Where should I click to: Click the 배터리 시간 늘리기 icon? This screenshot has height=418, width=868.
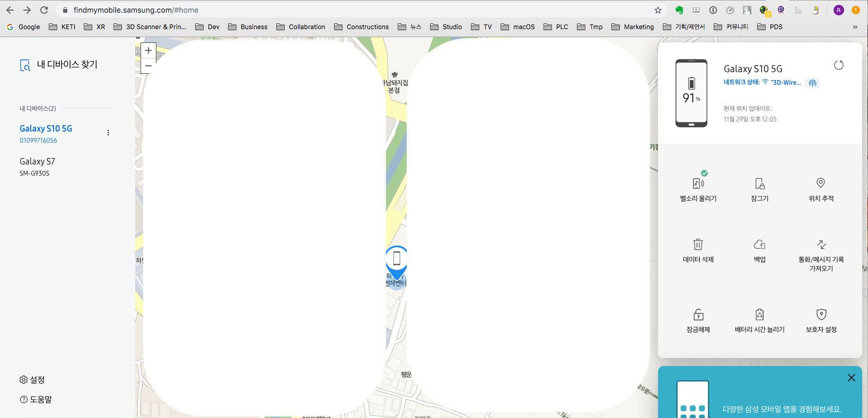(760, 315)
